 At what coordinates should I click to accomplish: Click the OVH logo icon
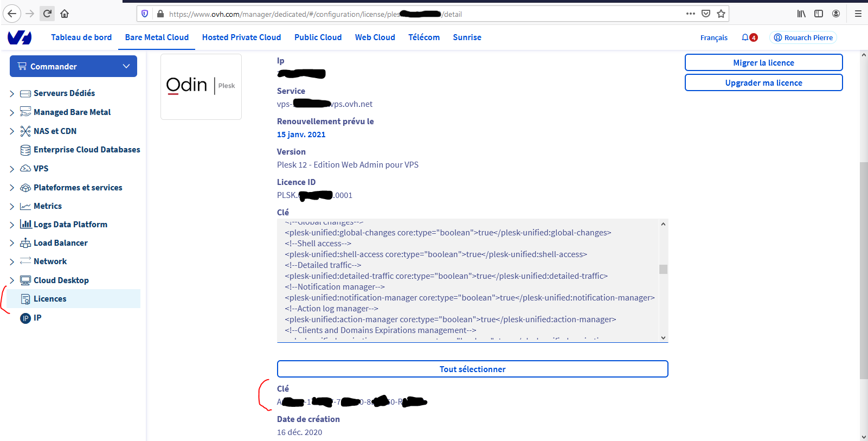tap(20, 37)
